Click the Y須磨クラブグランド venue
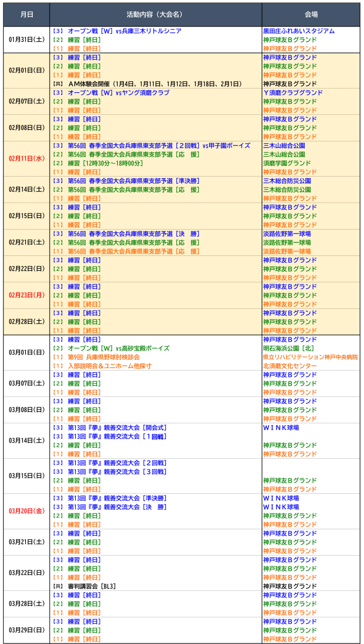364x644 pixels. [293, 93]
